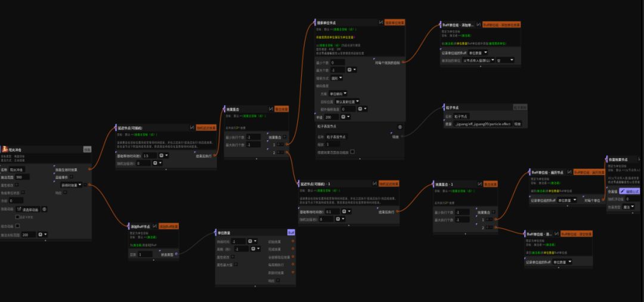Image resolution: width=644 pixels, height=302 pixels.
Task: Open the 默认发射位置 dropdown
Action: pyautogui.click(x=348, y=101)
